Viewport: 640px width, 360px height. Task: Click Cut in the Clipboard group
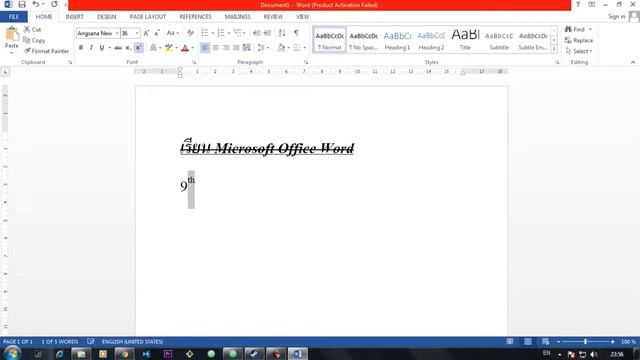point(32,29)
